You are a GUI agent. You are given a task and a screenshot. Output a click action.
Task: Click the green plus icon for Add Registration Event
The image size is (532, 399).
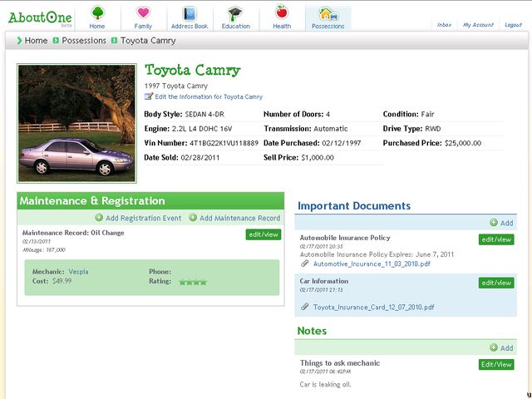pos(99,218)
